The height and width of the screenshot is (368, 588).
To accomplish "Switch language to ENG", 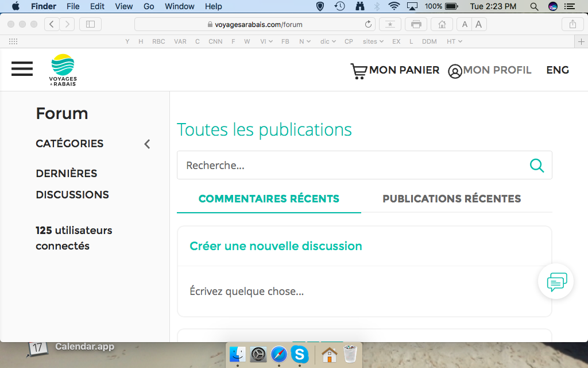I will [558, 70].
